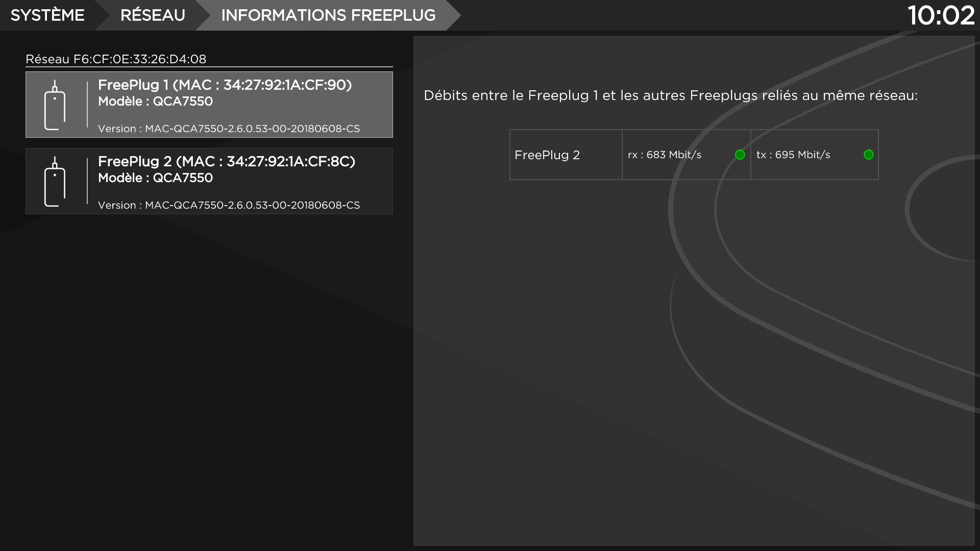Click FreePlug 2 firmware version text

point(229,206)
